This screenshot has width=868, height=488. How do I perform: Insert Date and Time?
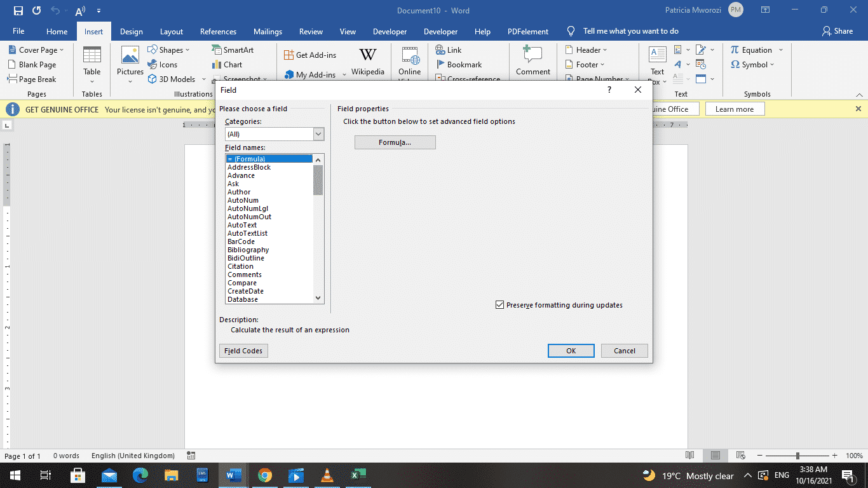click(x=701, y=64)
